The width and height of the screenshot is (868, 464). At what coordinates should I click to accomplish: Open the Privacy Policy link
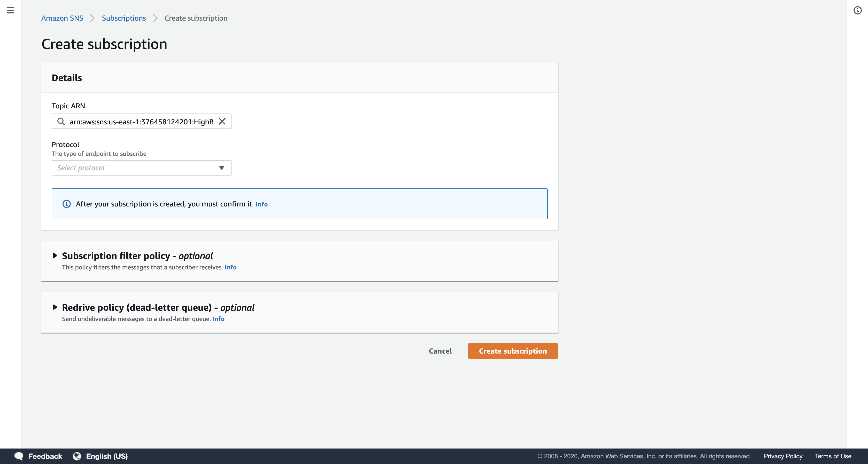point(783,456)
